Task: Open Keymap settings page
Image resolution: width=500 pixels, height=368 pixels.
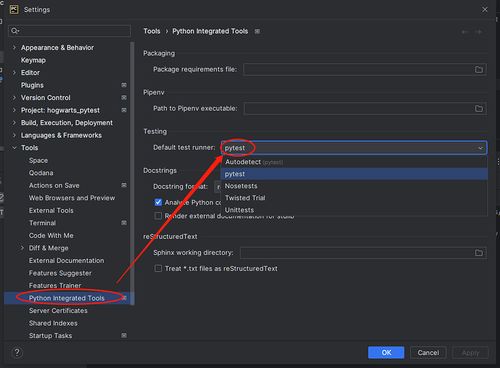Action: click(33, 60)
